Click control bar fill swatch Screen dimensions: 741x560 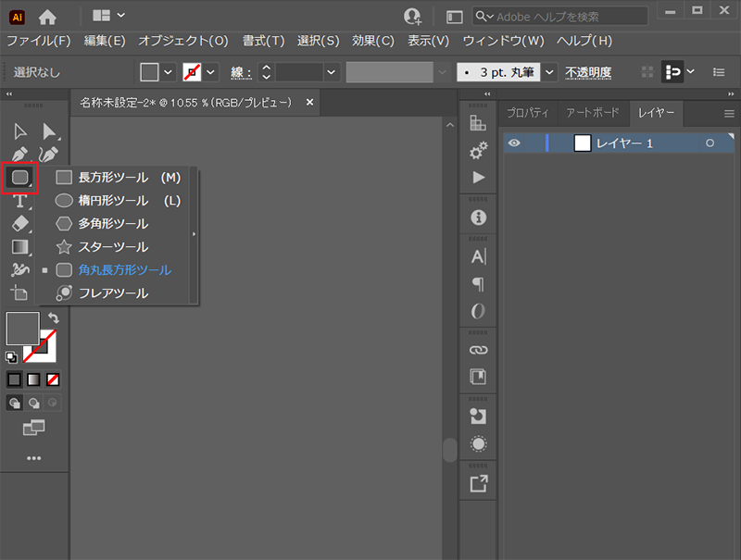click(x=149, y=72)
